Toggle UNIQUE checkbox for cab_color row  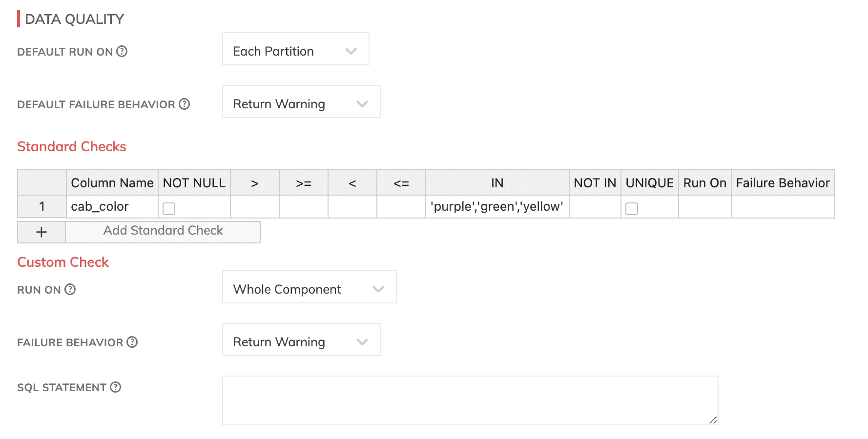(632, 209)
